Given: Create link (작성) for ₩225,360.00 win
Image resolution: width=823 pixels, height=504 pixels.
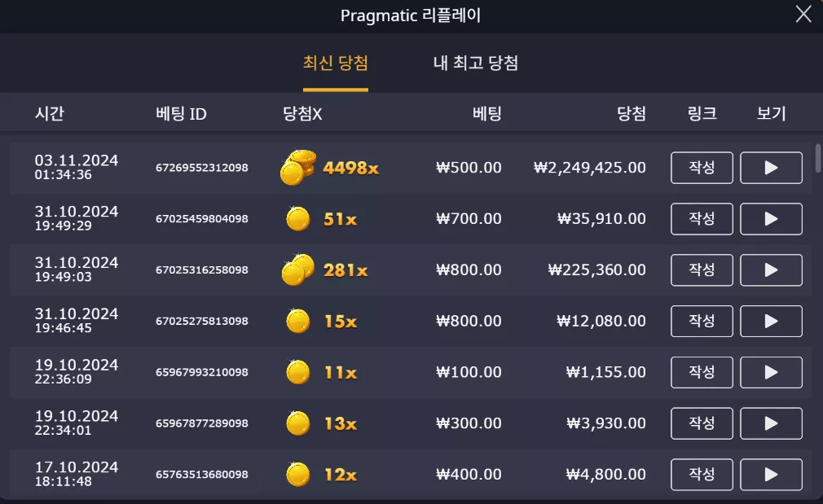Looking at the screenshot, I should point(702,270).
